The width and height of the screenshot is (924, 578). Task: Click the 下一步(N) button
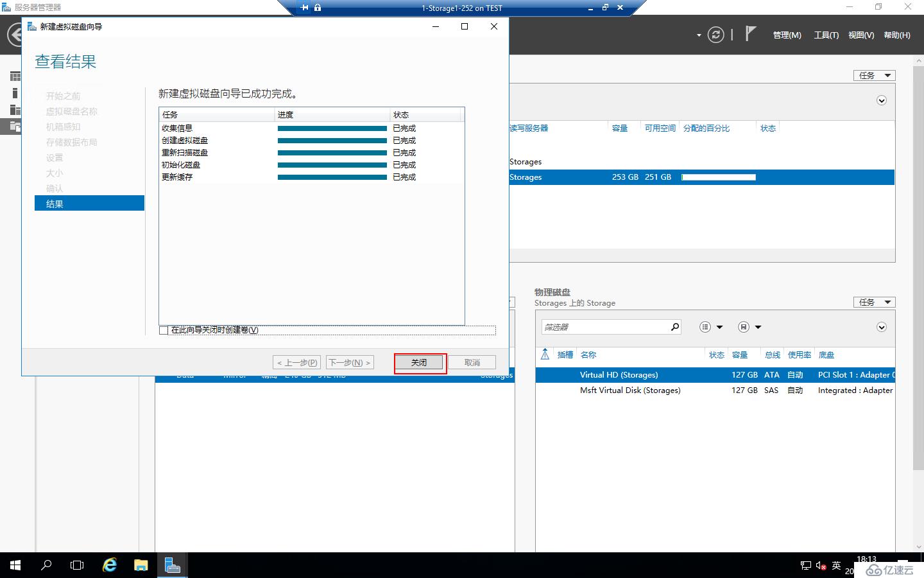click(350, 362)
